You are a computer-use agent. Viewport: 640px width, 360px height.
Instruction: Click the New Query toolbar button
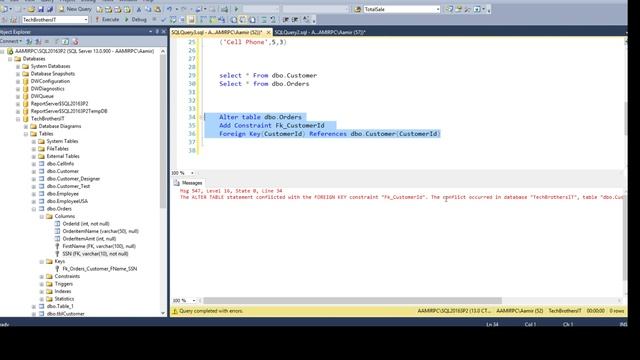point(75,9)
